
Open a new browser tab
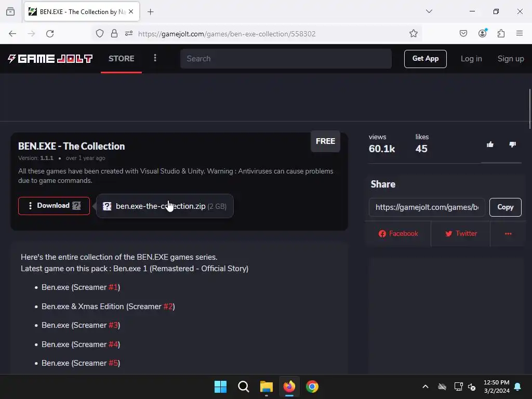151,12
